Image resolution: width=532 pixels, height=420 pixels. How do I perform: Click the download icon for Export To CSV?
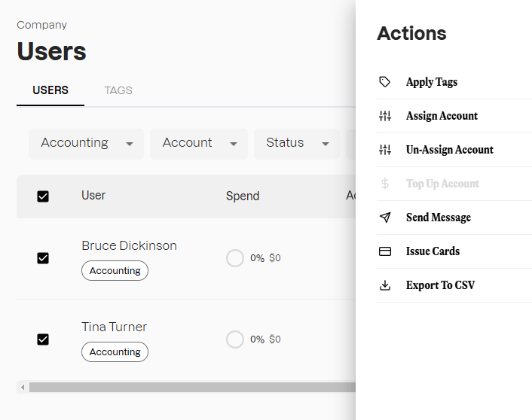pyautogui.click(x=385, y=285)
